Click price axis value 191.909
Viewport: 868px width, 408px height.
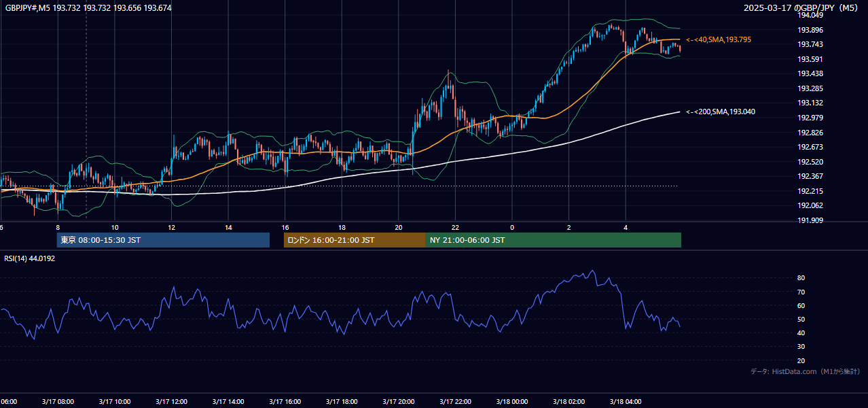(x=810, y=220)
